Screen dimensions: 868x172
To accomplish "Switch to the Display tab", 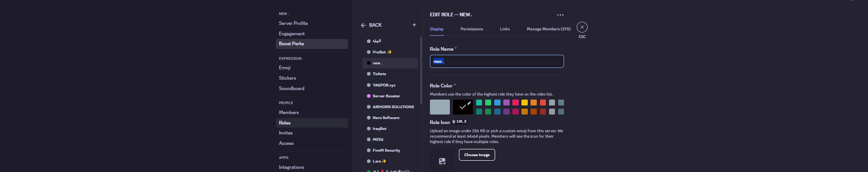I will [x=437, y=29].
